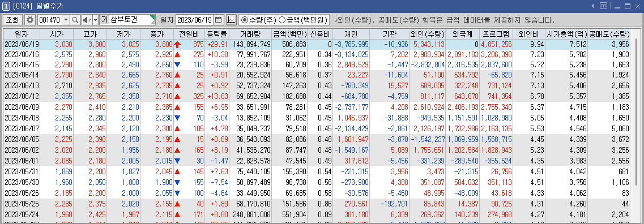Image resolution: width=644 pixels, height=224 pixels.
Task: Click the red up triangle in 2023/06/16 row
Action: (177, 54)
